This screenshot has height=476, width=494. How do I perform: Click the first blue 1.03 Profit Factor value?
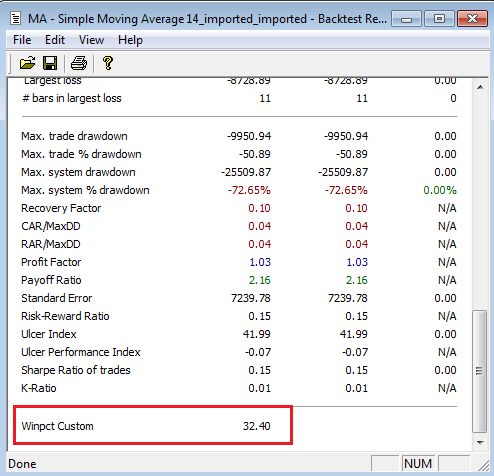[260, 262]
